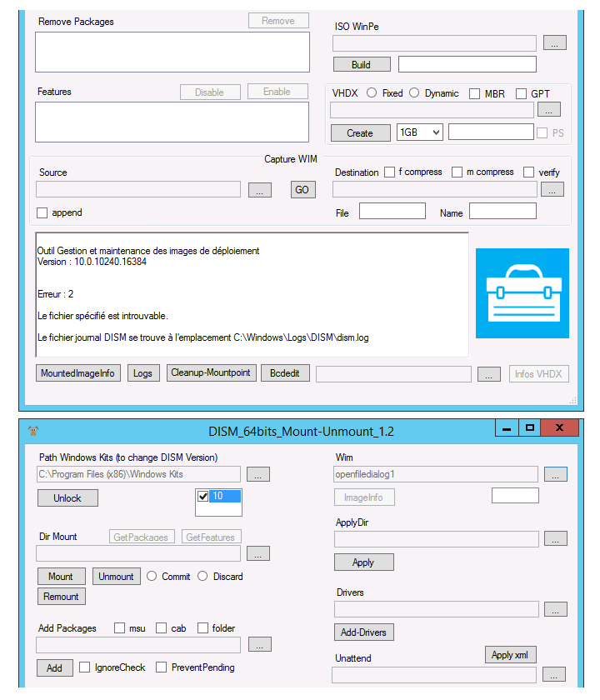This screenshot has height=700, width=600.
Task: Click the Dir Mount path field
Action: (x=138, y=553)
